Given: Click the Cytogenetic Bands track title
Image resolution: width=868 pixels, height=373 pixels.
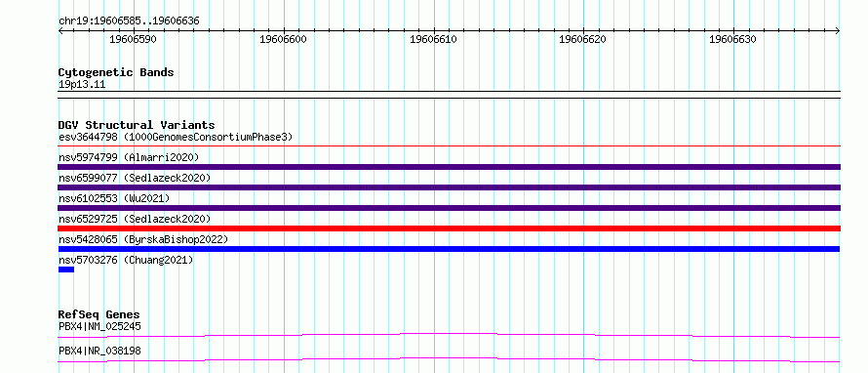Looking at the screenshot, I should coord(116,72).
